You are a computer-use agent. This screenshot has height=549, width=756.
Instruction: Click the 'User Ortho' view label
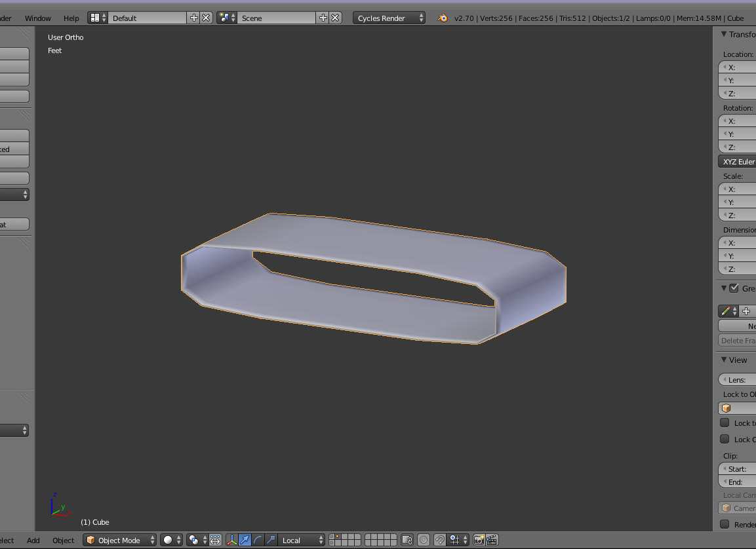[x=66, y=37]
